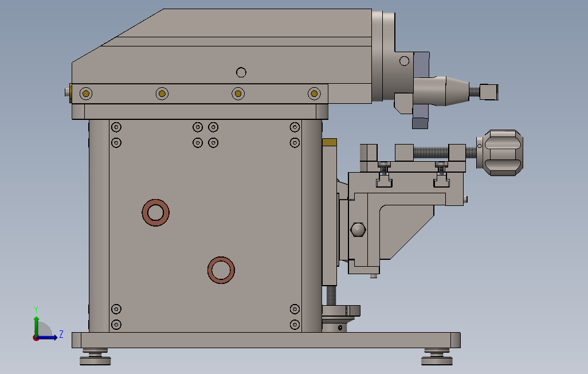Pick the left T-slot bolt on the table
This screenshot has height=374, width=588.
point(384,174)
